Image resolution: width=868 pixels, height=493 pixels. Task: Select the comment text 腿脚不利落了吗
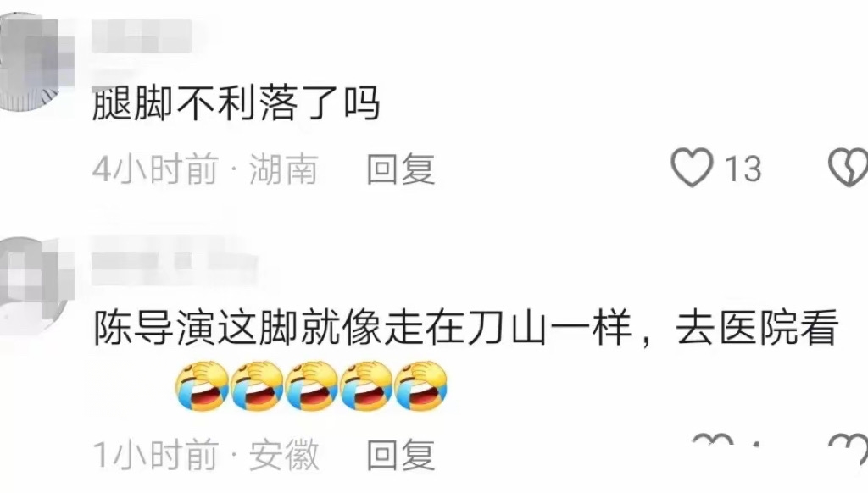pos(236,102)
